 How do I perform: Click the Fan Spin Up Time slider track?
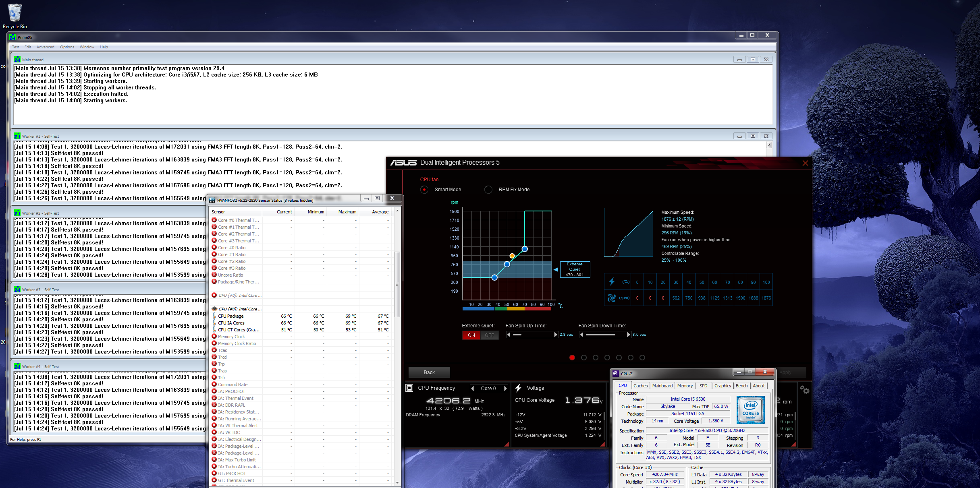coord(532,334)
